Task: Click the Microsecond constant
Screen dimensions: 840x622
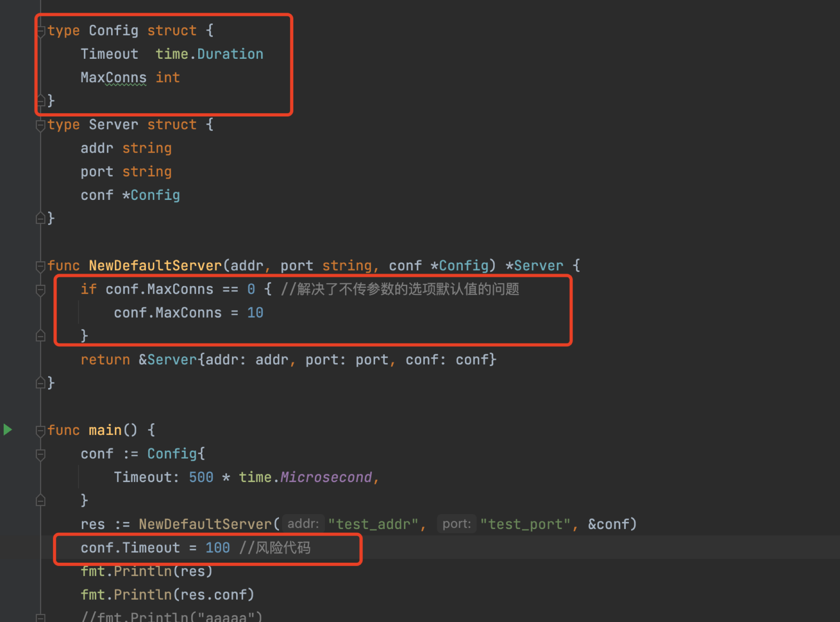Action: point(326,477)
